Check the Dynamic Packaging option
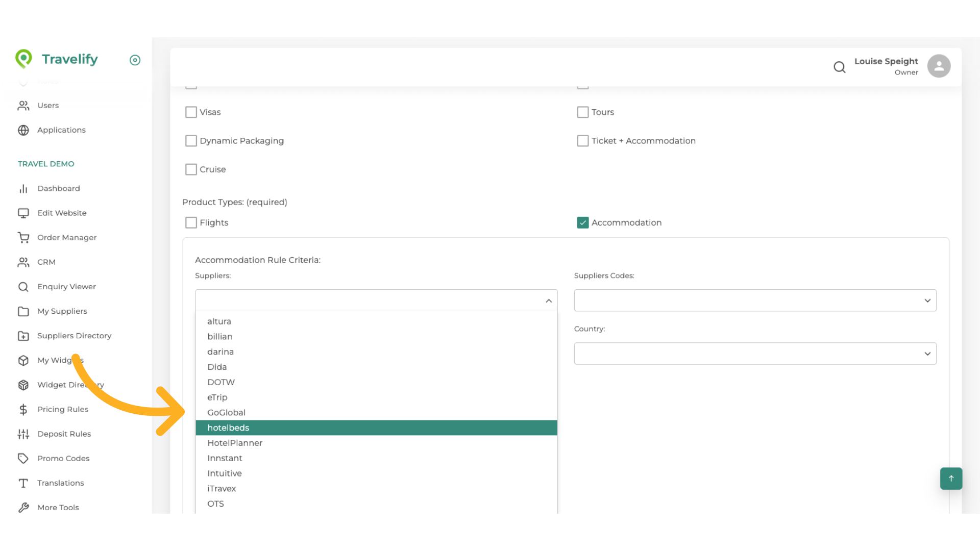The image size is (980, 551). 191,140
